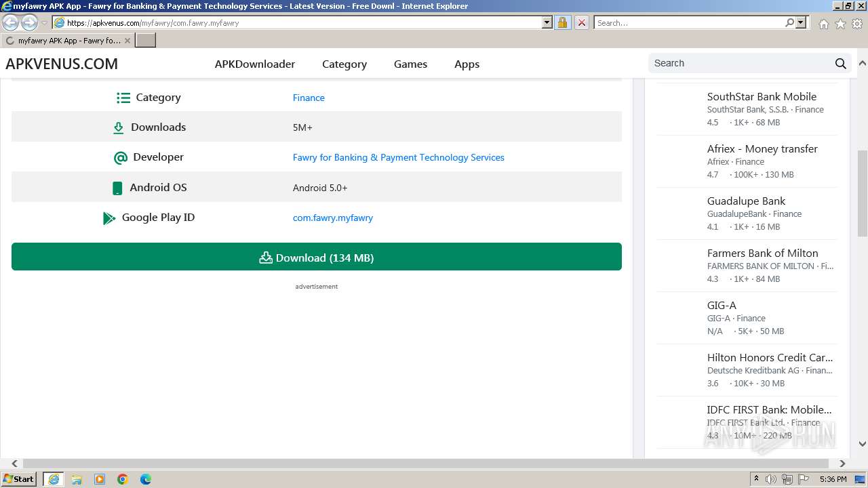Click the IE back arrow button
Image resolution: width=868 pixels, height=488 pixels.
point(11,23)
